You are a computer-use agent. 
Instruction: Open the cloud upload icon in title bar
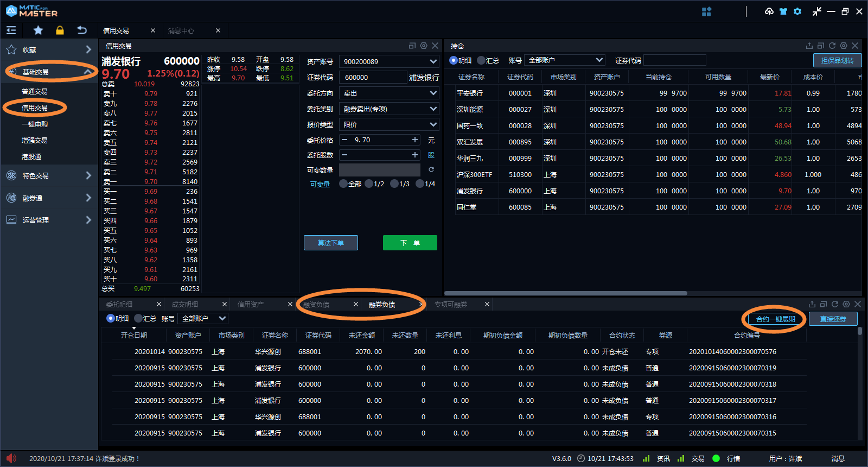point(769,11)
